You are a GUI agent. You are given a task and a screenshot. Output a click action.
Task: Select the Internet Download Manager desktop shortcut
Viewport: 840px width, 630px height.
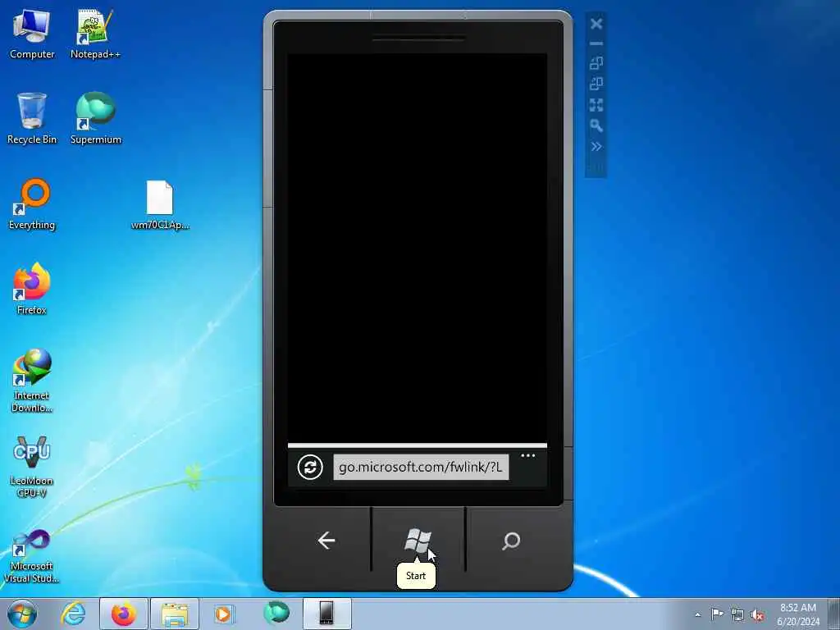(x=32, y=381)
